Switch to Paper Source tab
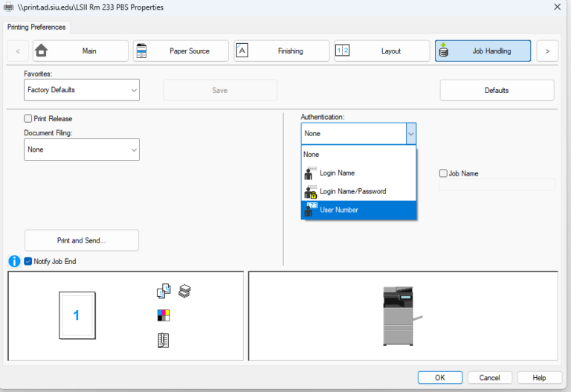This screenshot has width=571, height=392. pyautogui.click(x=181, y=51)
